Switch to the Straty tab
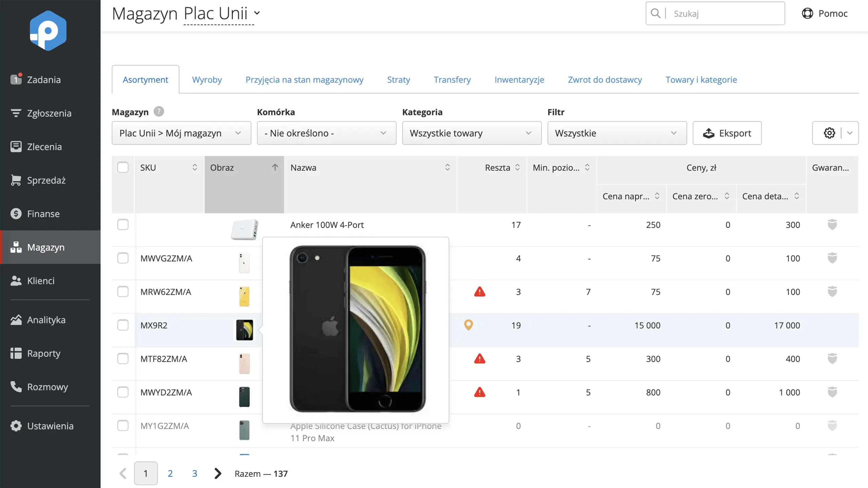Screen dimensions: 868x488 click(398, 80)
